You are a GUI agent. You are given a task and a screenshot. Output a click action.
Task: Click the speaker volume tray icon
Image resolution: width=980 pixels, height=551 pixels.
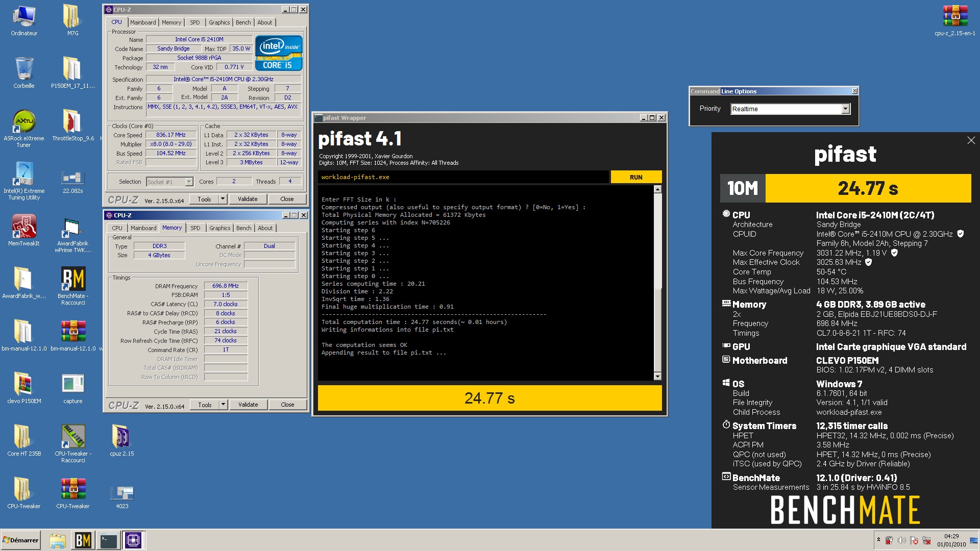point(901,540)
